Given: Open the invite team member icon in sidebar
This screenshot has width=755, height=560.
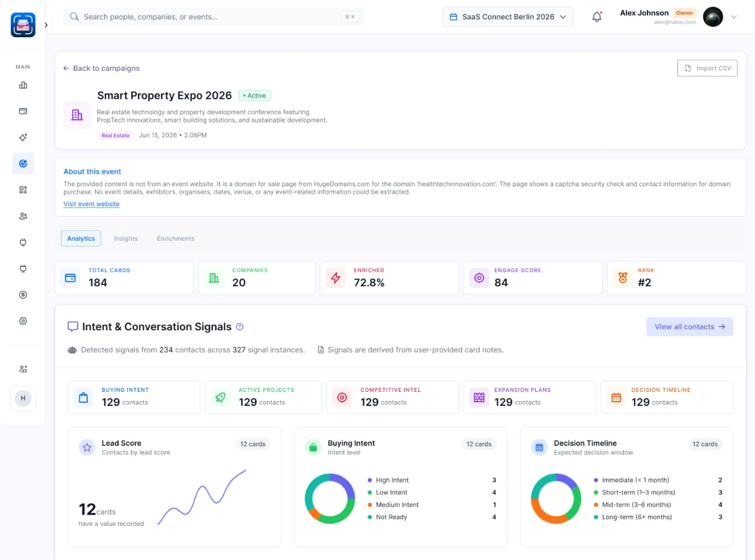Looking at the screenshot, I should click(23, 369).
